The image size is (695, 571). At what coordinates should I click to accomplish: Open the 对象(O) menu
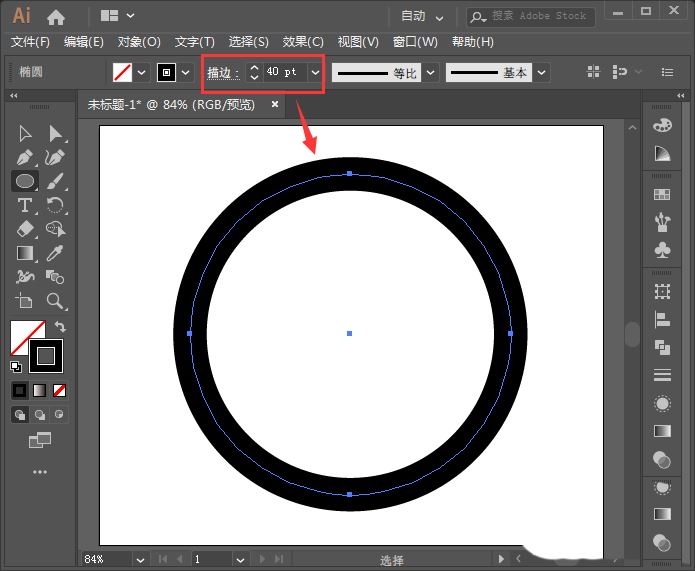pyautogui.click(x=139, y=42)
